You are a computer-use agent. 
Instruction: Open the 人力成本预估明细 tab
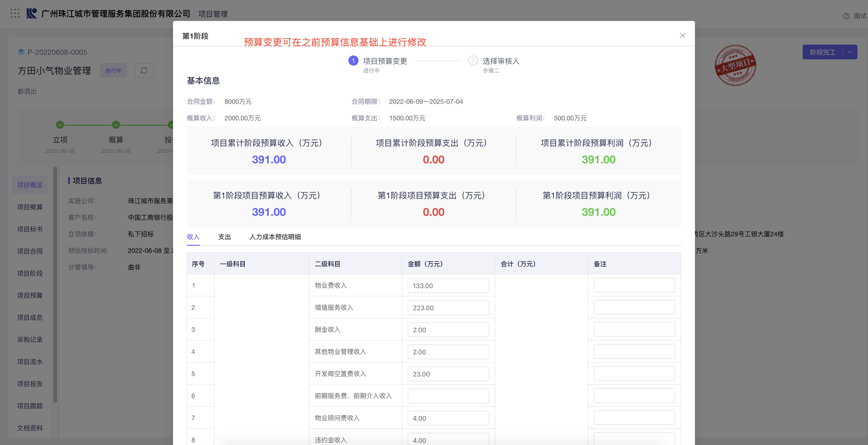click(275, 237)
